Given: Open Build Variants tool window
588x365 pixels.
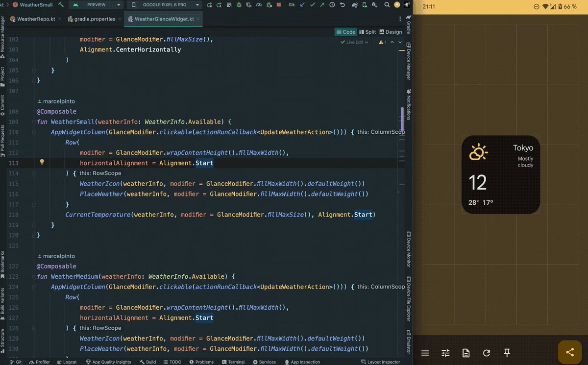Looking at the screenshot, I should pyautogui.click(x=3, y=304).
